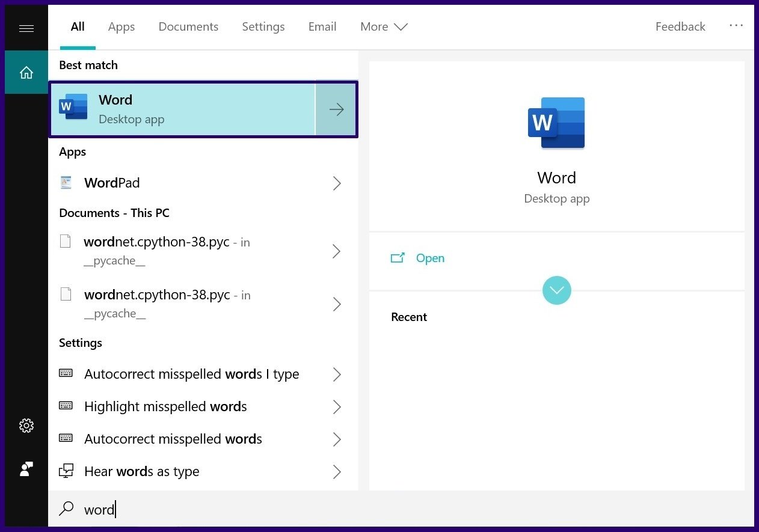Viewport: 759px width, 532px height.
Task: Click the Feedback button
Action: click(x=680, y=27)
